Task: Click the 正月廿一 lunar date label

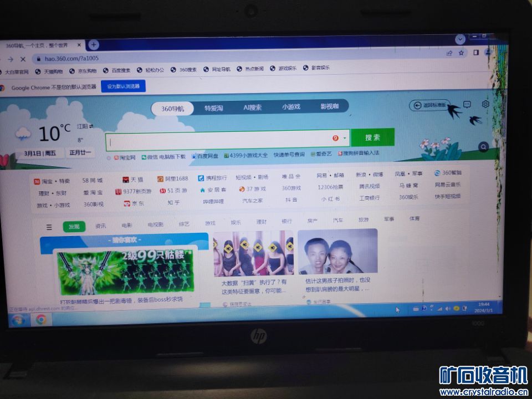Action: (x=80, y=153)
